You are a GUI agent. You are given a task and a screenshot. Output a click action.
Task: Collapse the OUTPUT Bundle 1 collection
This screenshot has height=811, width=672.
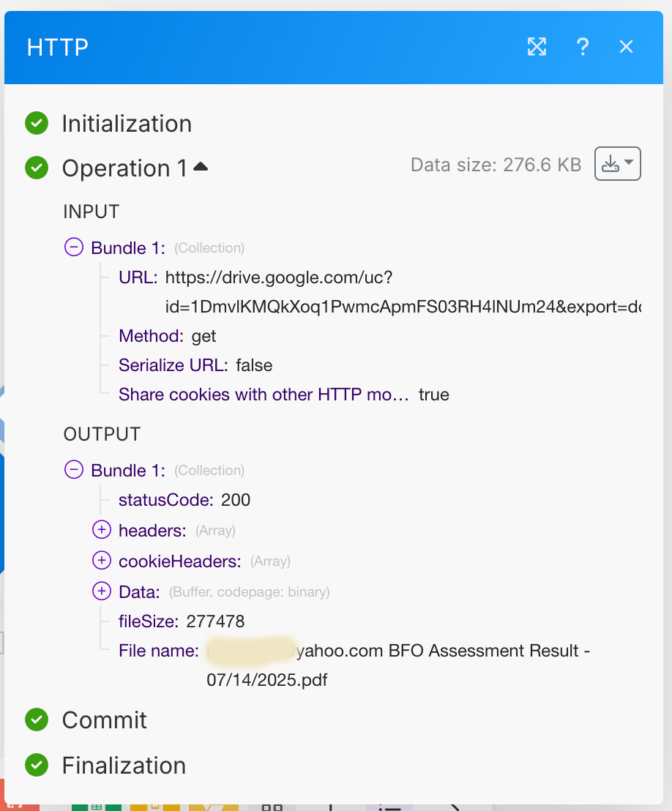[74, 470]
